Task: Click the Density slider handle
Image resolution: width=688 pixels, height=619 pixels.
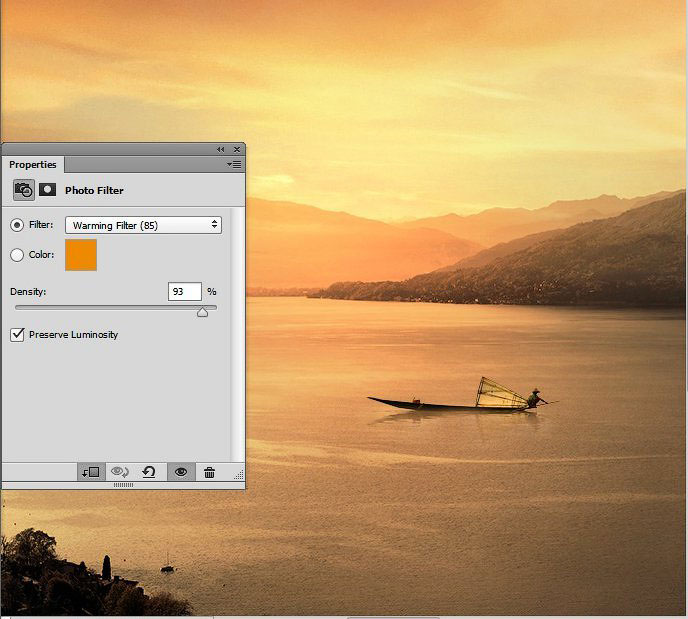Action: point(202,312)
